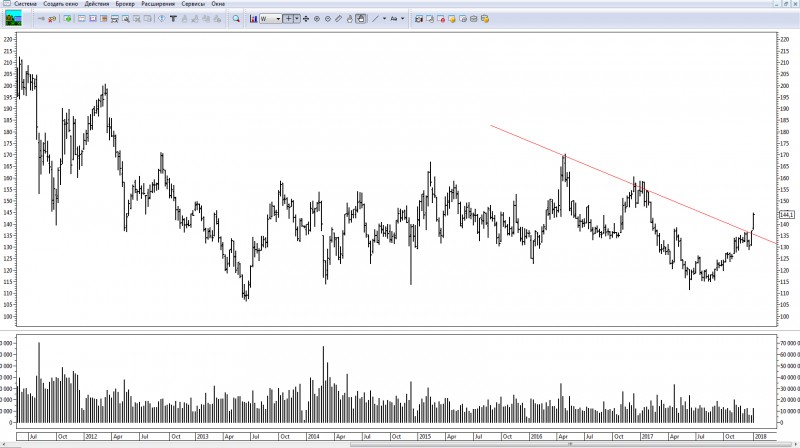The image size is (800, 448).
Task: Open the Брокер menu
Action: pyautogui.click(x=128, y=4)
